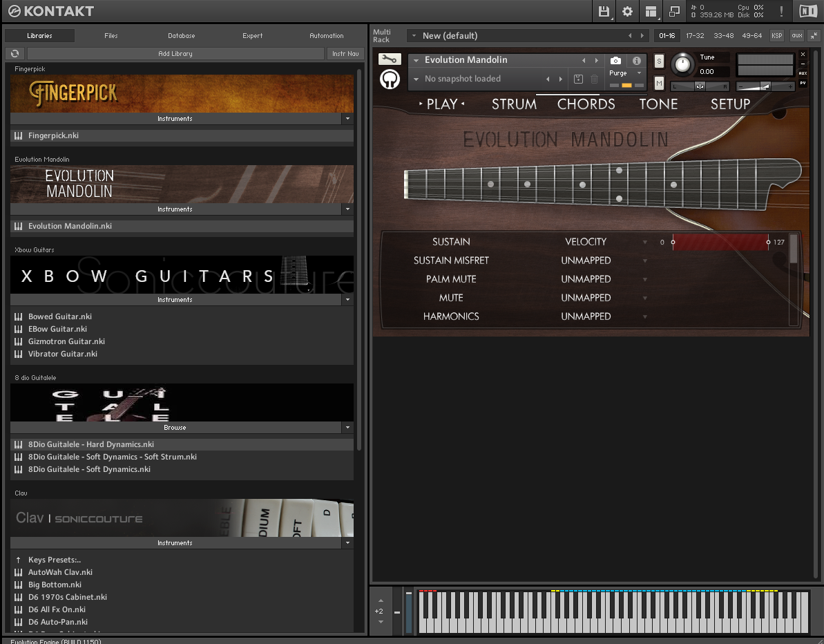Click the workspace layout icon in header

point(651,11)
